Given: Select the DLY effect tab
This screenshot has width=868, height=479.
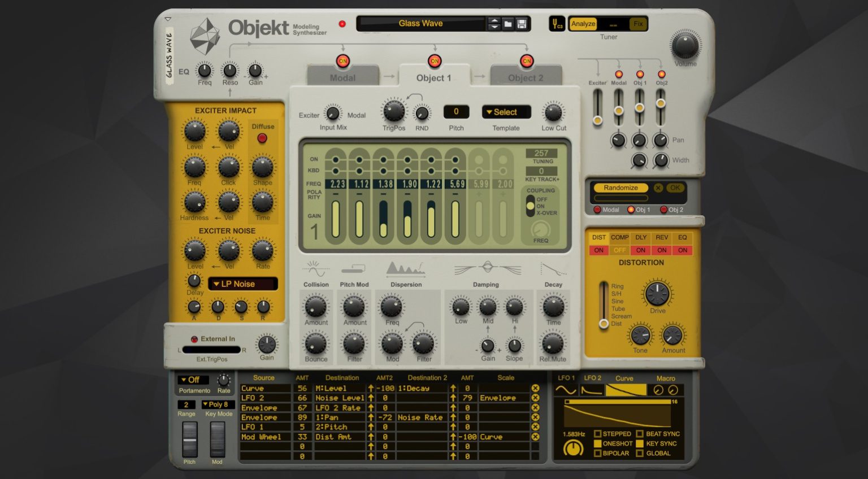Looking at the screenshot, I should (x=640, y=237).
